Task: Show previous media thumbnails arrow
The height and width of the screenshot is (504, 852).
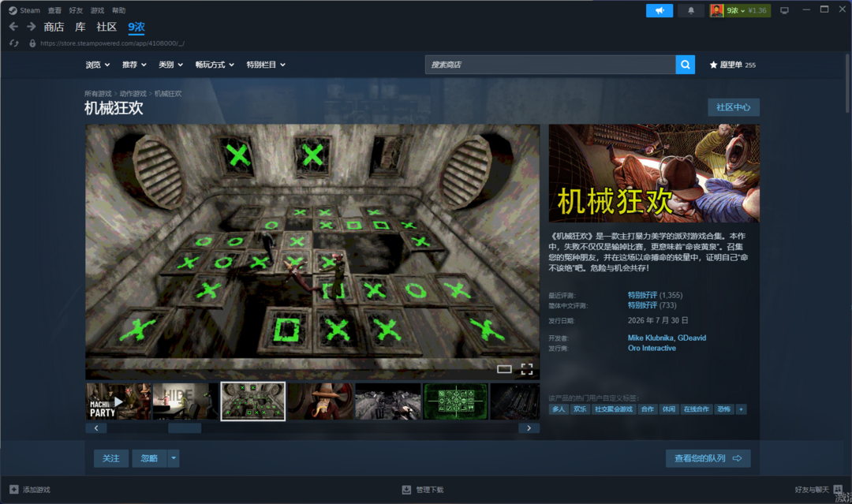Action: tap(96, 428)
